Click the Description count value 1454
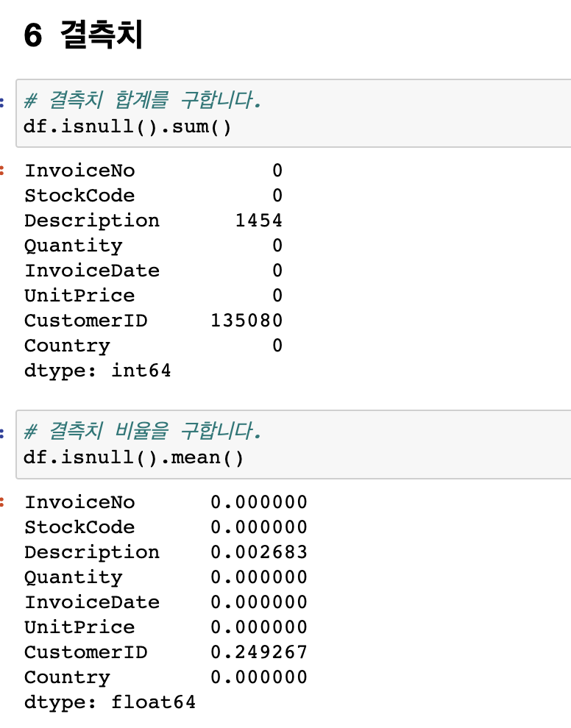Screen dimensions: 571x728 (259, 221)
